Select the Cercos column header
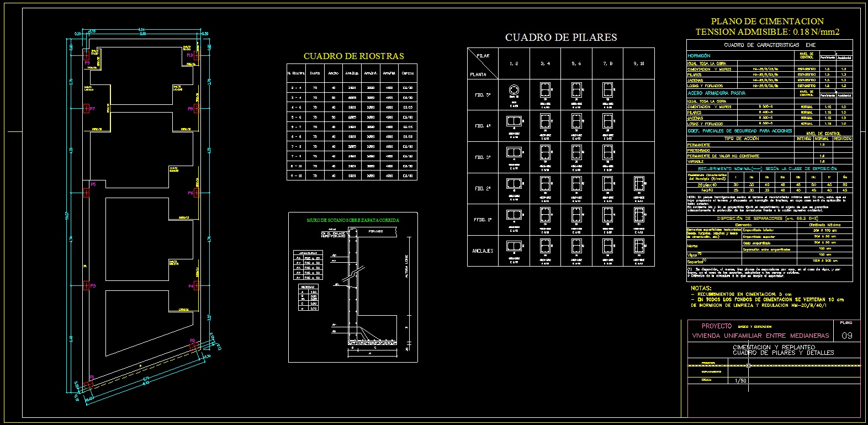 coord(407,73)
